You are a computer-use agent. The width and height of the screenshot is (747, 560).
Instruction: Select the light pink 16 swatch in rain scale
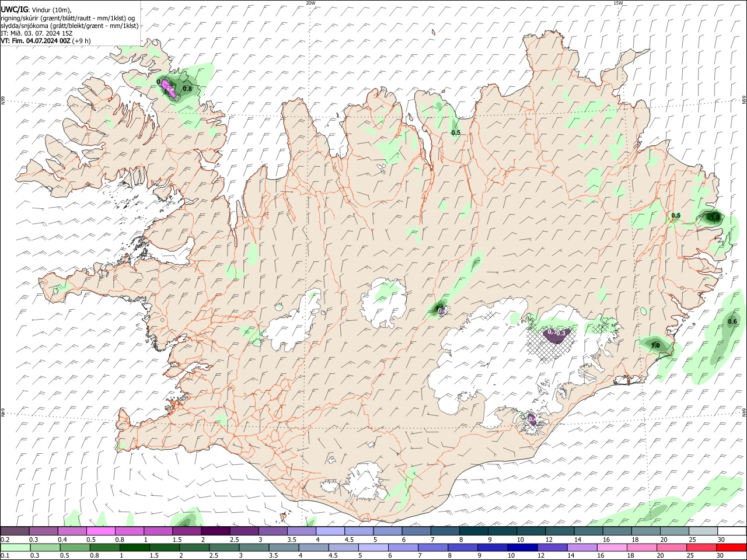point(612,547)
